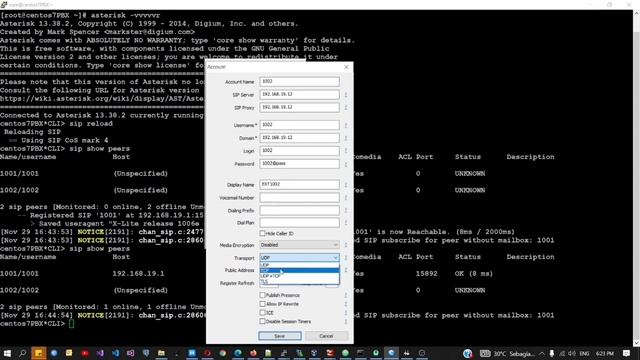Open the Media Encryption dropdown

click(299, 245)
